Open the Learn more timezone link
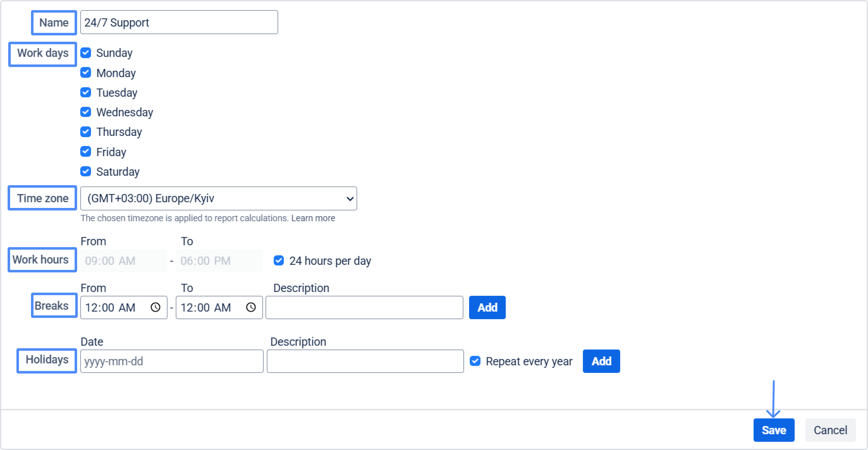Viewport: 868px width, 450px height. 313,218
